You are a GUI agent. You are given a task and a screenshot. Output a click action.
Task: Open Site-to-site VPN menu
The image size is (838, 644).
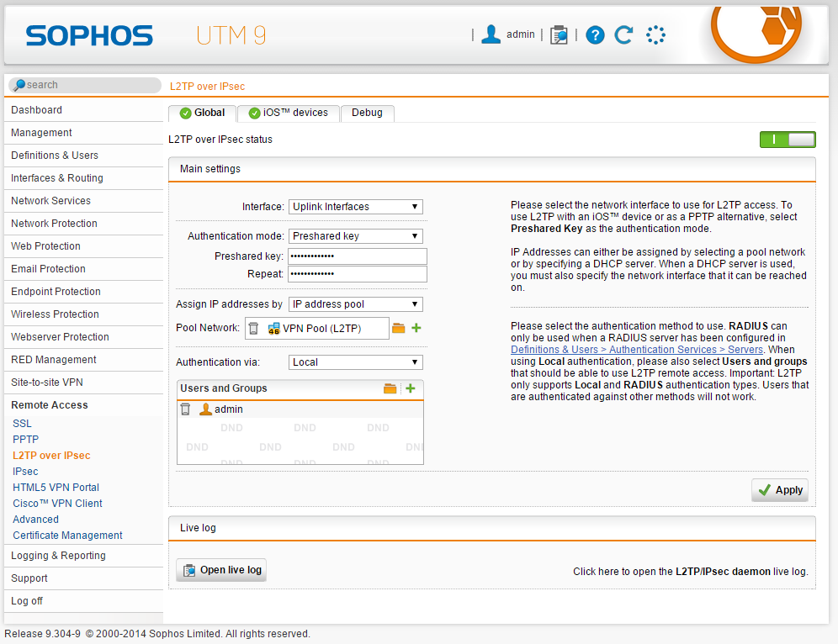click(83, 383)
